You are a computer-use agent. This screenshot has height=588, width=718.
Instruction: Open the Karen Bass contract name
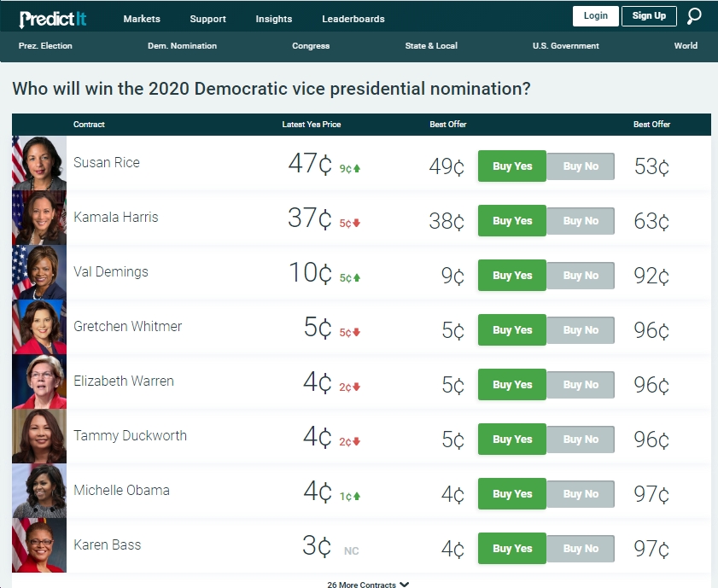pyautogui.click(x=108, y=544)
